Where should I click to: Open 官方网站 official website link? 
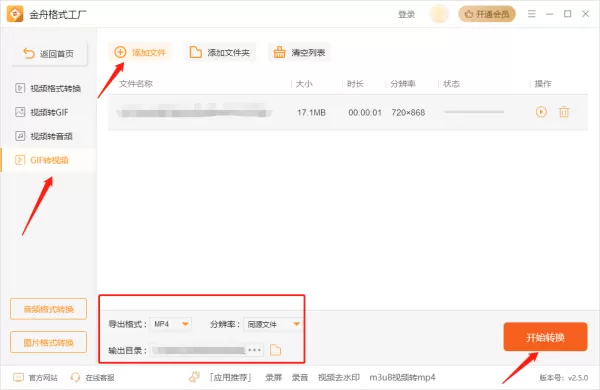pyautogui.click(x=35, y=378)
